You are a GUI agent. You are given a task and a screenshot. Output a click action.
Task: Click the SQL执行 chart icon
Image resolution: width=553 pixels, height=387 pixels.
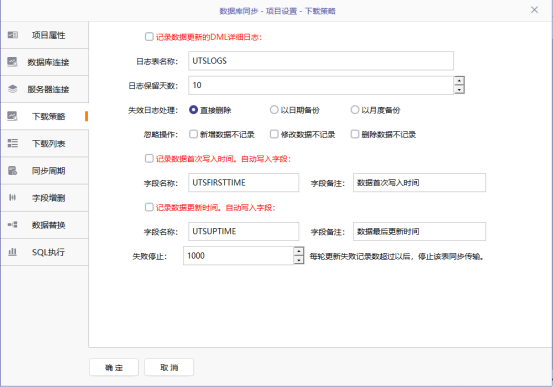[12, 252]
